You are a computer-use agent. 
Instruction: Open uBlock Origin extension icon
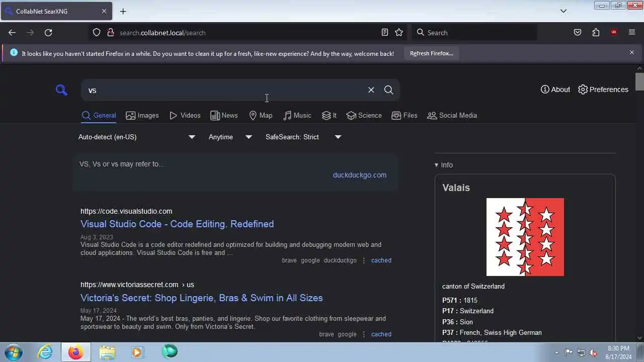(614, 33)
